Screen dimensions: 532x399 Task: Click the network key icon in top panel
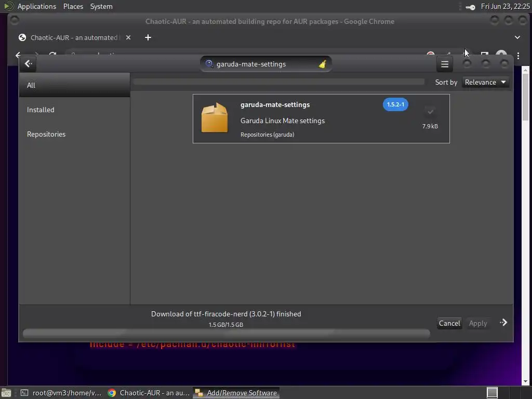point(470,7)
